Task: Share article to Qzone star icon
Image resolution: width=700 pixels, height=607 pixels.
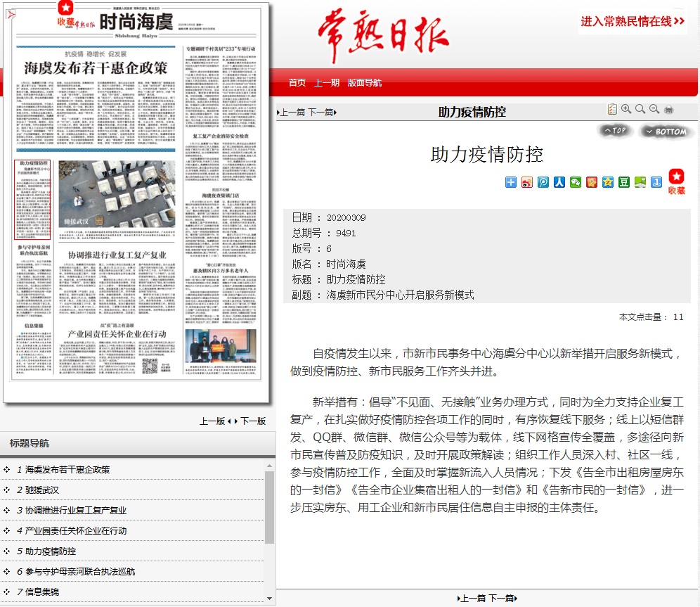Action: (x=608, y=181)
